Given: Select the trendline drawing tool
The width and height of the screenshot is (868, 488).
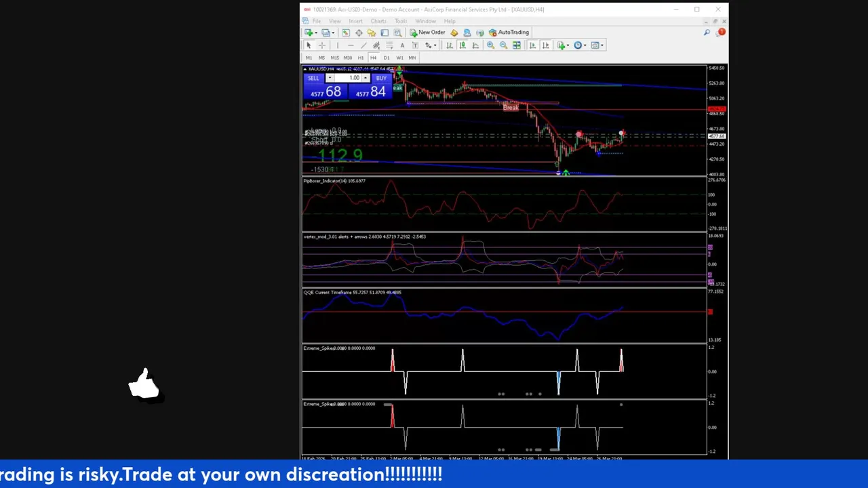Looking at the screenshot, I should 363,45.
